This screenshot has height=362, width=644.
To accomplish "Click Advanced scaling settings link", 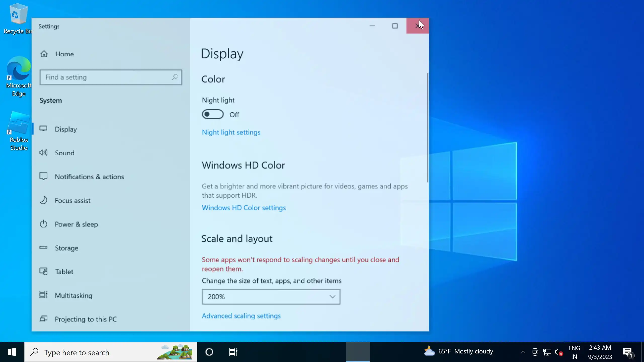I will click(x=241, y=316).
